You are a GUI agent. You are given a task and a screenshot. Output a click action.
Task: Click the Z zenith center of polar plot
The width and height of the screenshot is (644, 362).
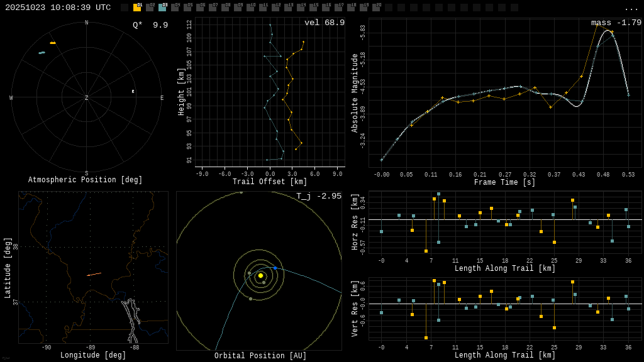[x=87, y=98]
